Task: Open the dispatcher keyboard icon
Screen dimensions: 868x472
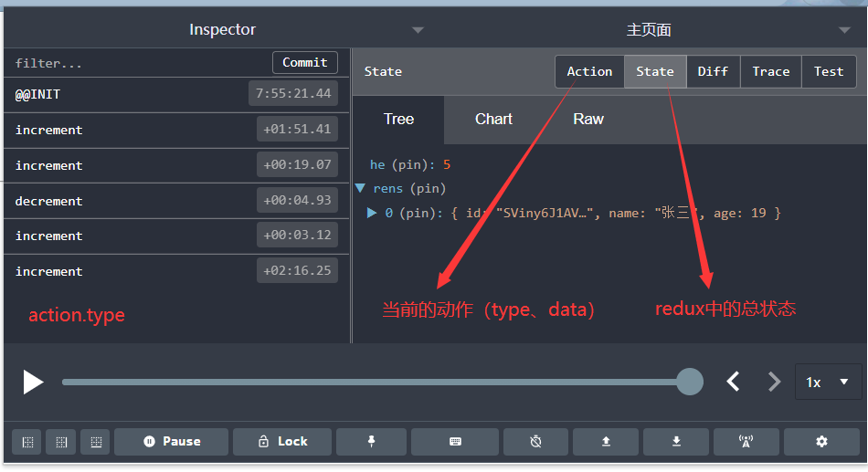Action: [455, 442]
